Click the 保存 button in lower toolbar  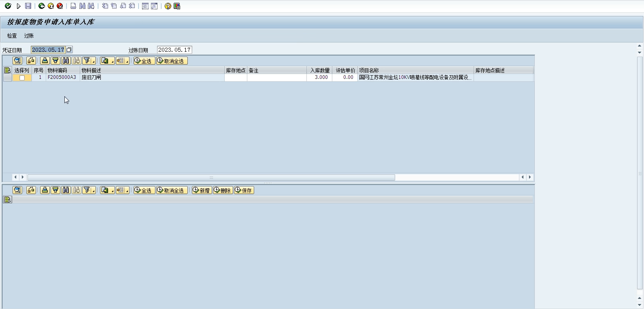(244, 190)
